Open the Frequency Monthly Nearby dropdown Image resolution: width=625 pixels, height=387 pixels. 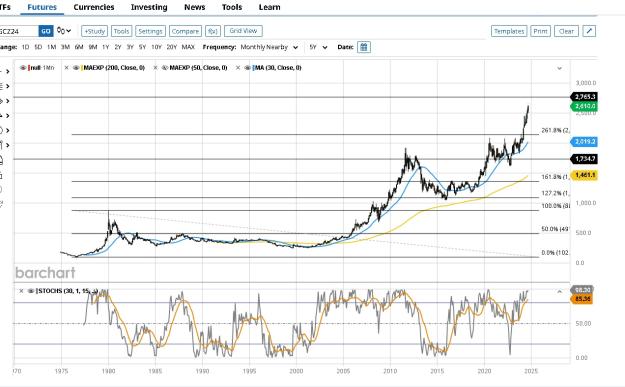click(269, 47)
